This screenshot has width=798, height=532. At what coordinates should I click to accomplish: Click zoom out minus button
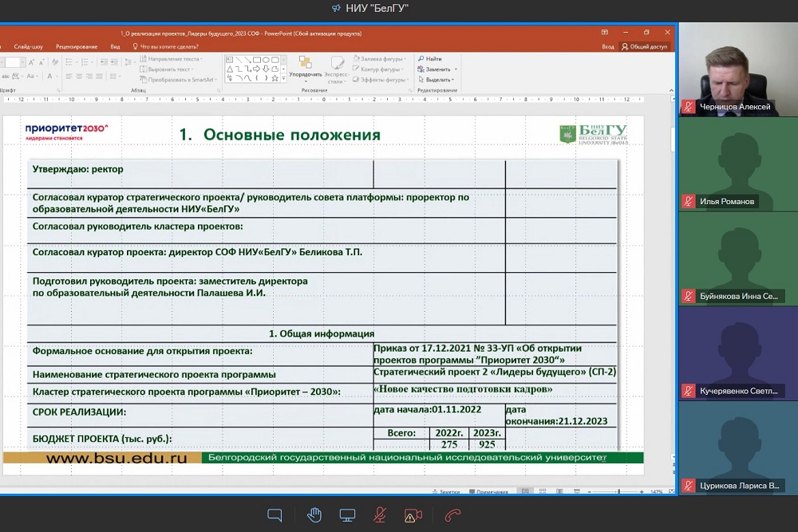(589, 492)
